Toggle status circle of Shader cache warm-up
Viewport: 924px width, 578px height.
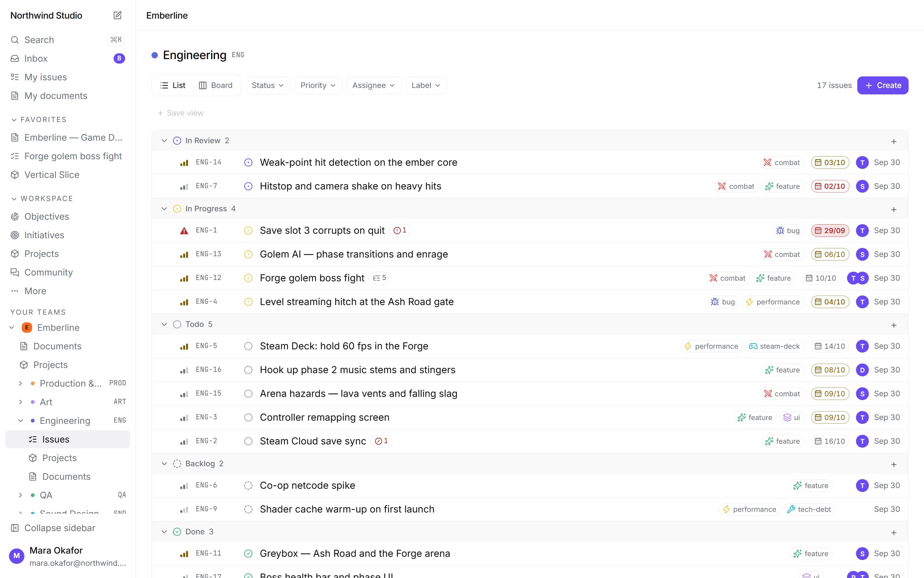click(x=248, y=509)
